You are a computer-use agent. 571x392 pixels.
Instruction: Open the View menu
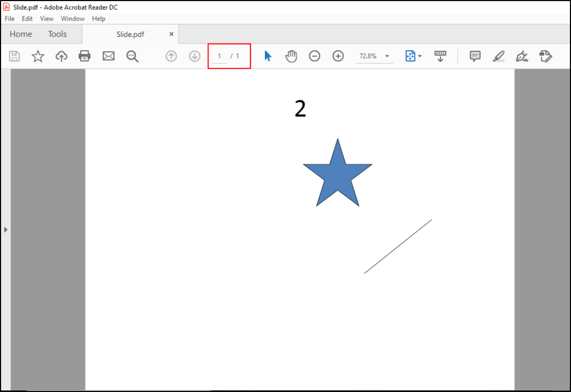click(47, 18)
